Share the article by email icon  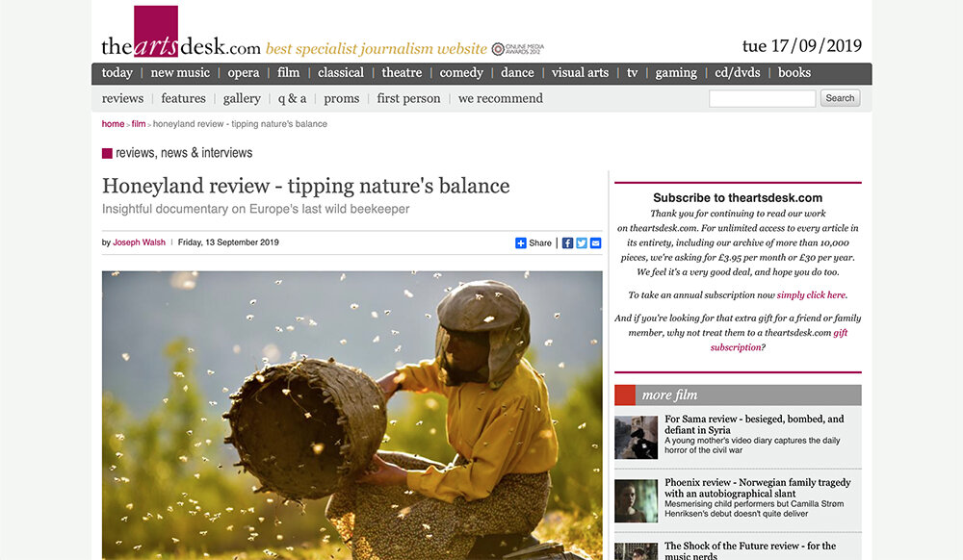click(596, 242)
